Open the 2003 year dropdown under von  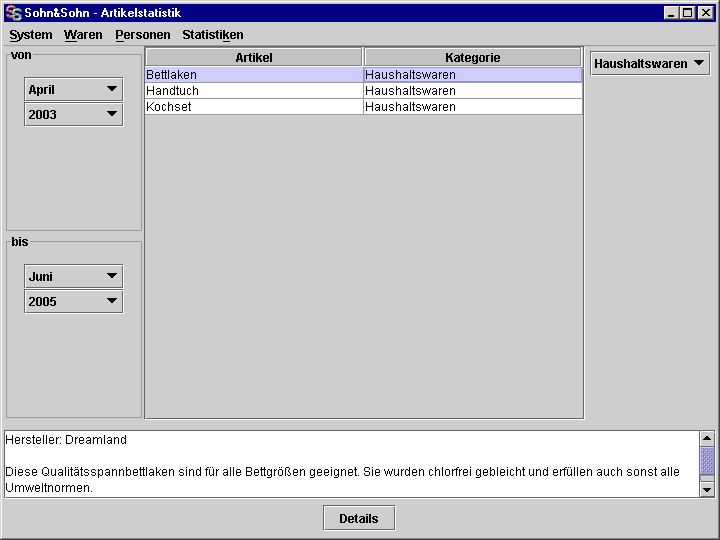click(73, 114)
